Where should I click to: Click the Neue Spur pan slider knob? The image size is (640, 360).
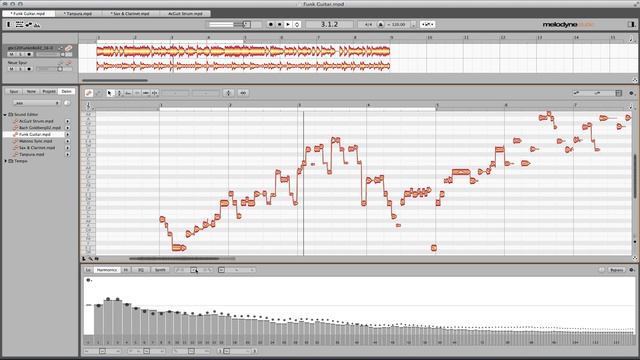[60, 69]
